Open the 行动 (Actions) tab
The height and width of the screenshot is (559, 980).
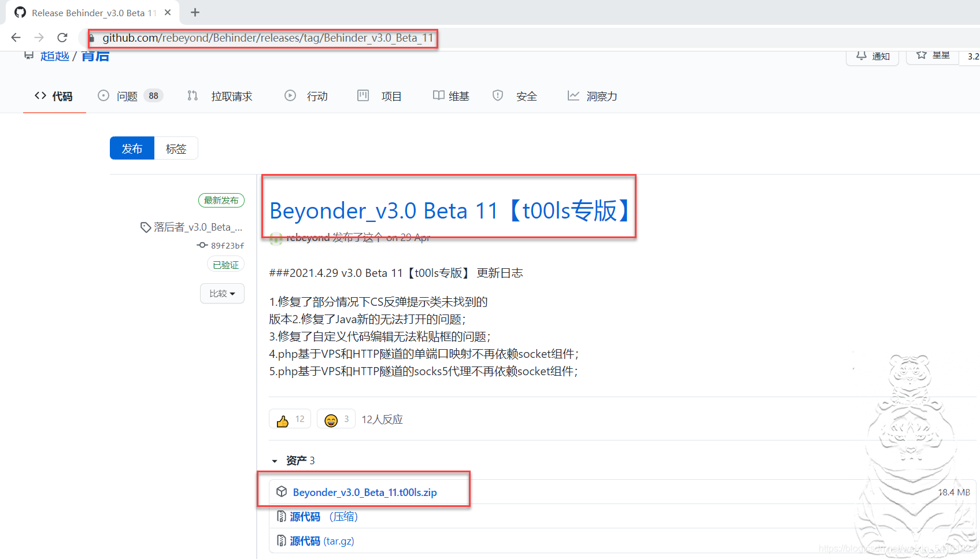point(306,96)
